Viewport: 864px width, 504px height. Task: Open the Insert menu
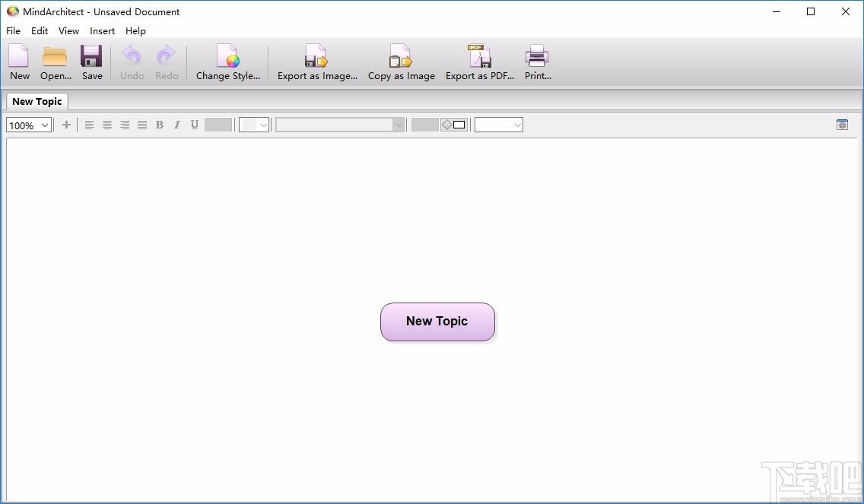(x=103, y=31)
